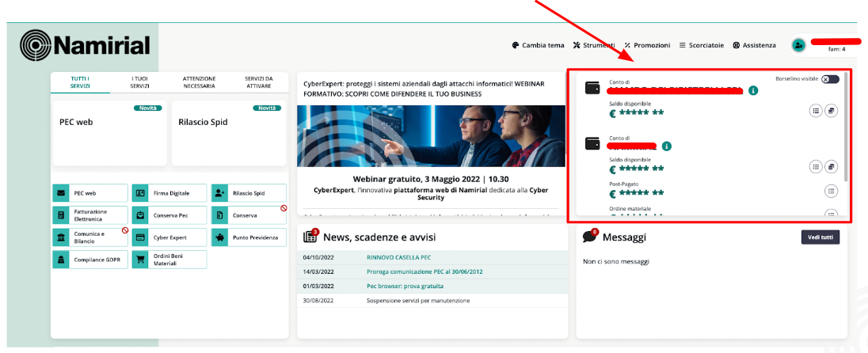The width and height of the screenshot is (868, 353).
Task: Open the list icon for the first account's Saldo disponibile
Action: tap(816, 111)
